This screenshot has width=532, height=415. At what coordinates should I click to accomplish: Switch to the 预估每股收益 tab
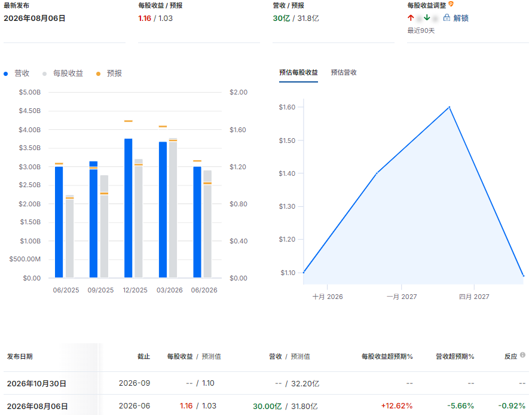point(298,72)
